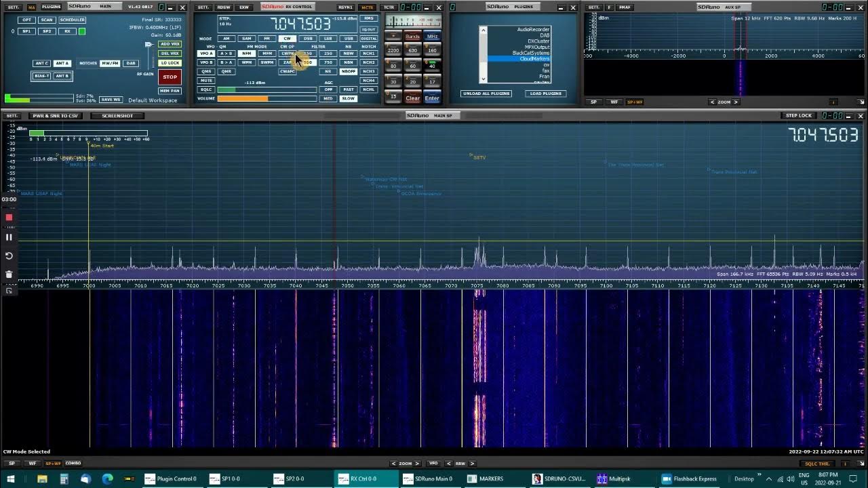The height and width of the screenshot is (488, 868).
Task: Switch Aux SP to SP view
Action: [x=594, y=102]
